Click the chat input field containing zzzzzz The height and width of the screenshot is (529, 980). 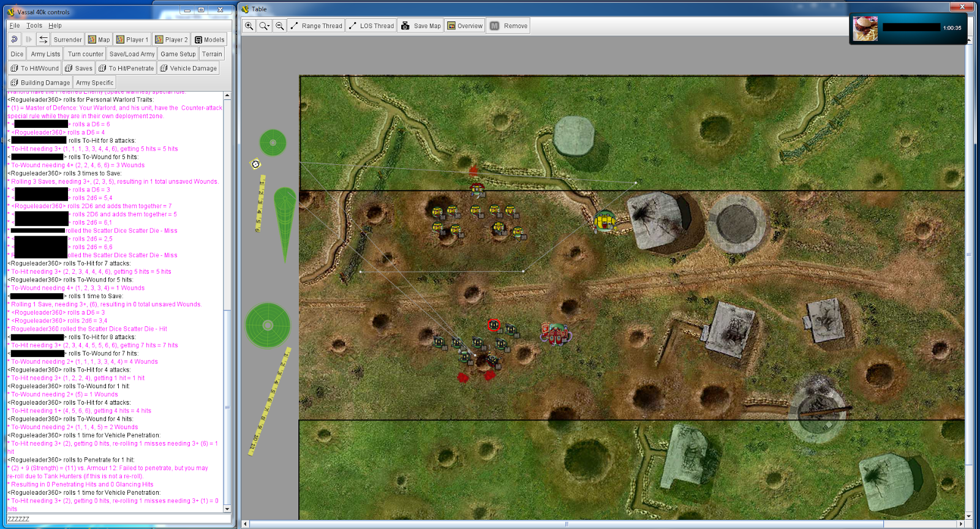[x=119, y=519]
